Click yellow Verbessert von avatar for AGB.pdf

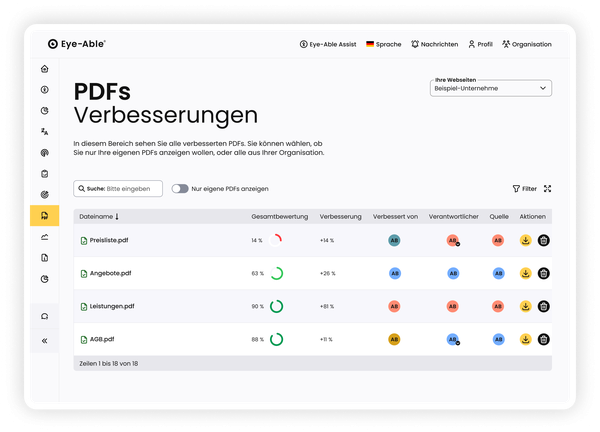394,339
